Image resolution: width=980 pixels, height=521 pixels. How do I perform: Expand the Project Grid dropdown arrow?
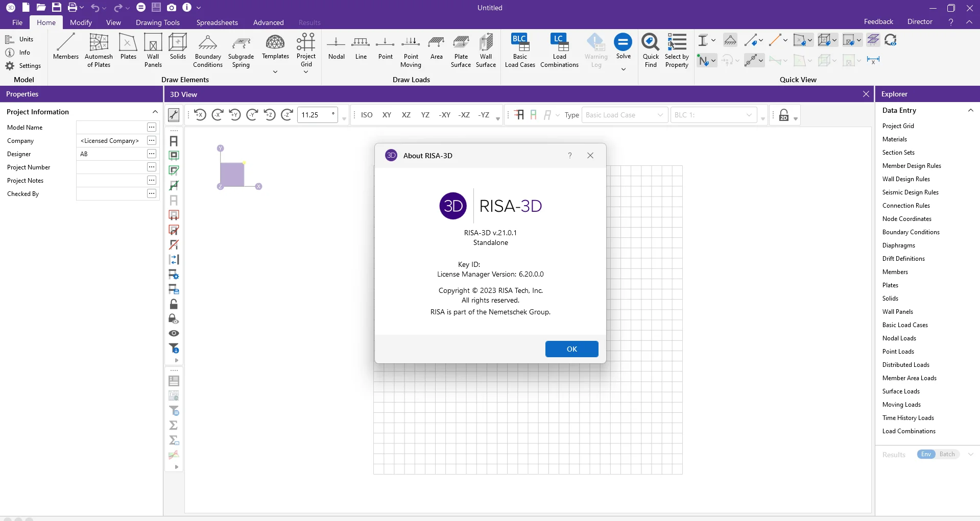coord(306,72)
